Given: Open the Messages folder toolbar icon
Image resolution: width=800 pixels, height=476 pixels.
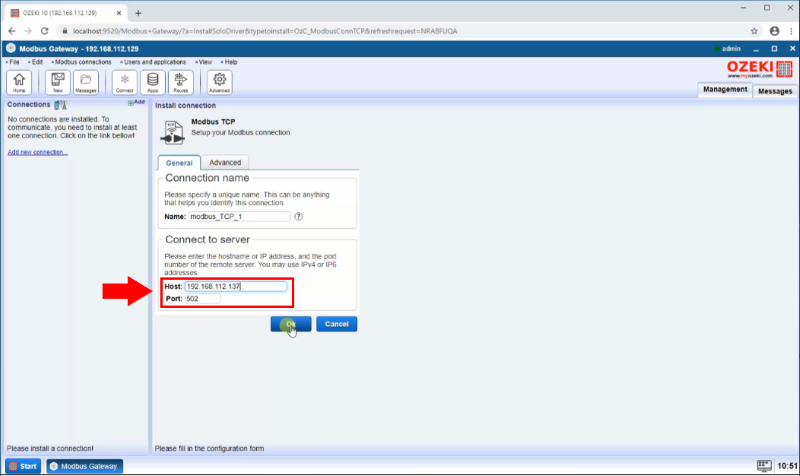Looking at the screenshot, I should [x=86, y=82].
